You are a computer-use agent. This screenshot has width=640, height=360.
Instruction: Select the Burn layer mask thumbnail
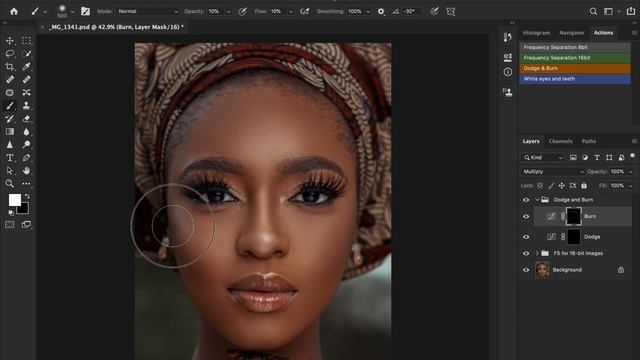(x=573, y=216)
